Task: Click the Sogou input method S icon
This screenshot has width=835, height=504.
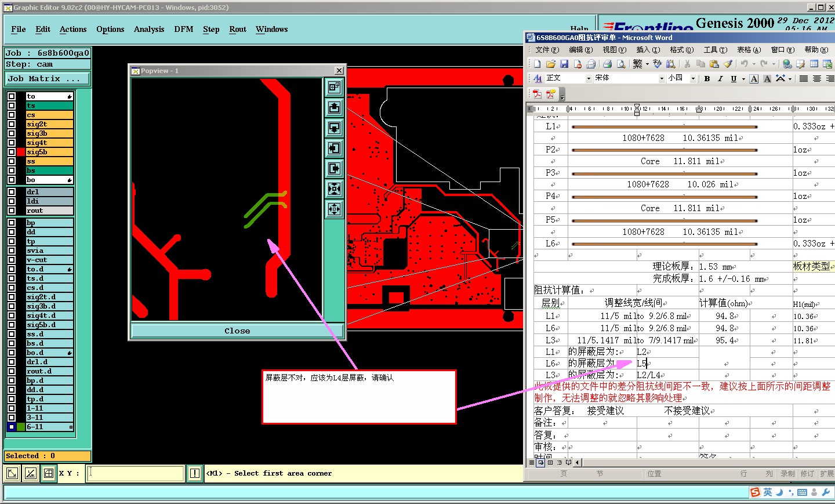Action: (755, 492)
